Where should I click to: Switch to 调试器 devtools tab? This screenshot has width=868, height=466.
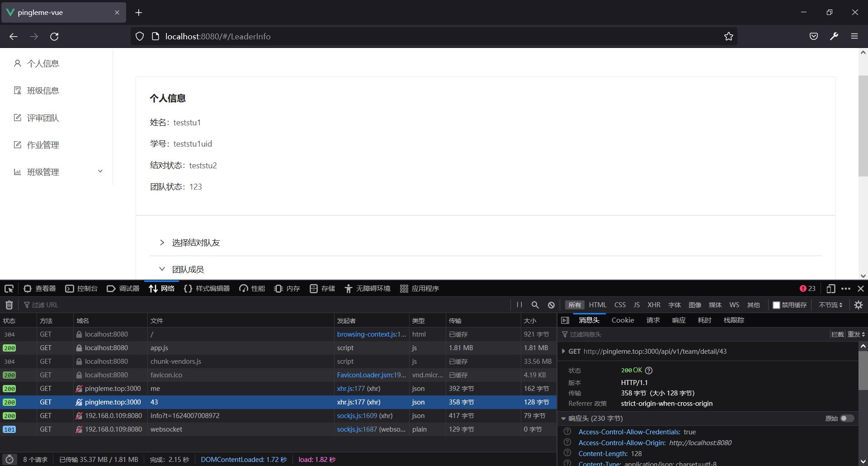[x=123, y=289]
